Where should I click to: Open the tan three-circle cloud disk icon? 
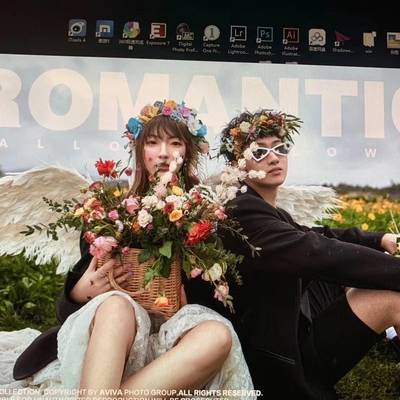click(x=317, y=37)
